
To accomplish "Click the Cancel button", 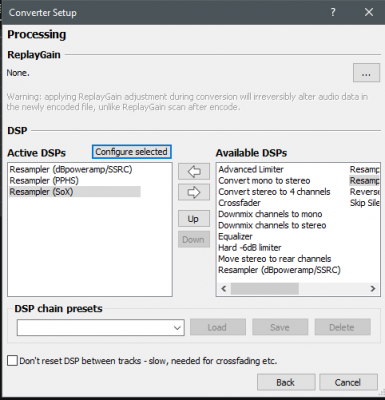I will tap(348, 382).
